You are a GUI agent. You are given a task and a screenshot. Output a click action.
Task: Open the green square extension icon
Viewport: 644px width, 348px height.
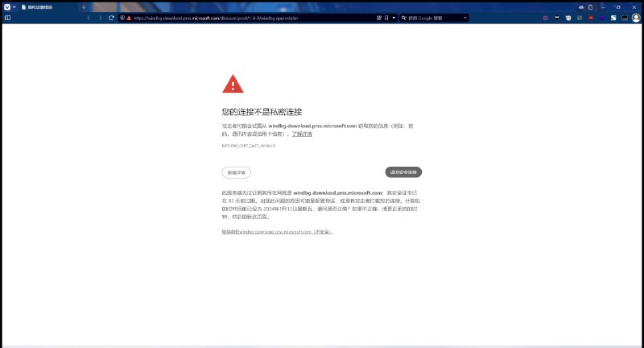pos(580,18)
